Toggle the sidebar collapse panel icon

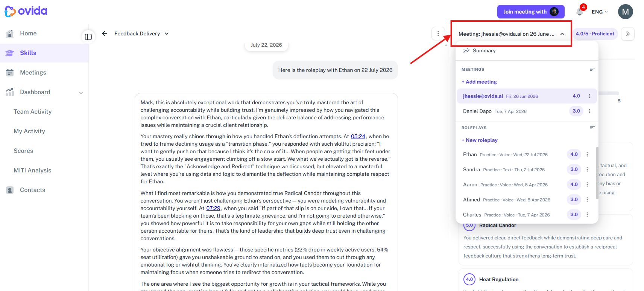tap(88, 37)
